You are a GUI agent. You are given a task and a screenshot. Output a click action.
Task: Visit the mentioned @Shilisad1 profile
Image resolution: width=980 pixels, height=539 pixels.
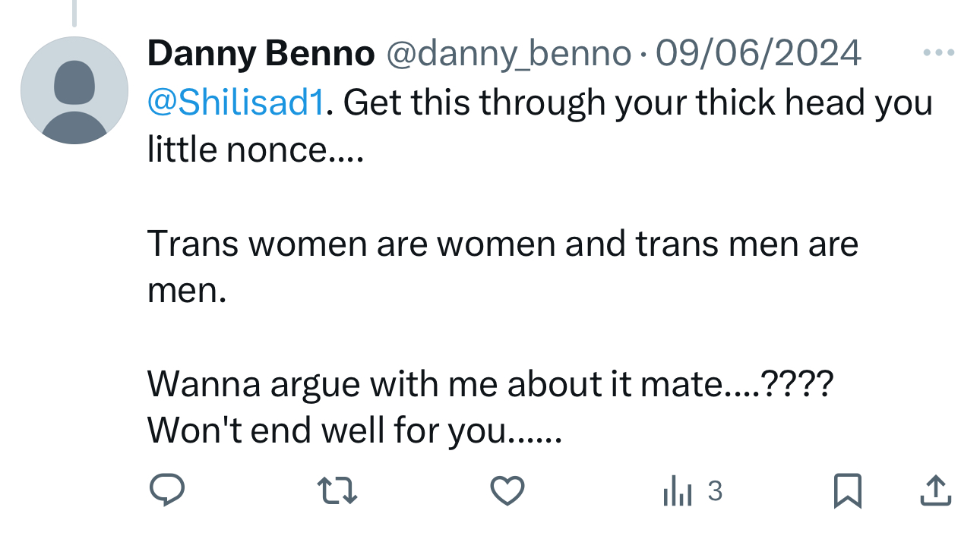pyautogui.click(x=236, y=102)
